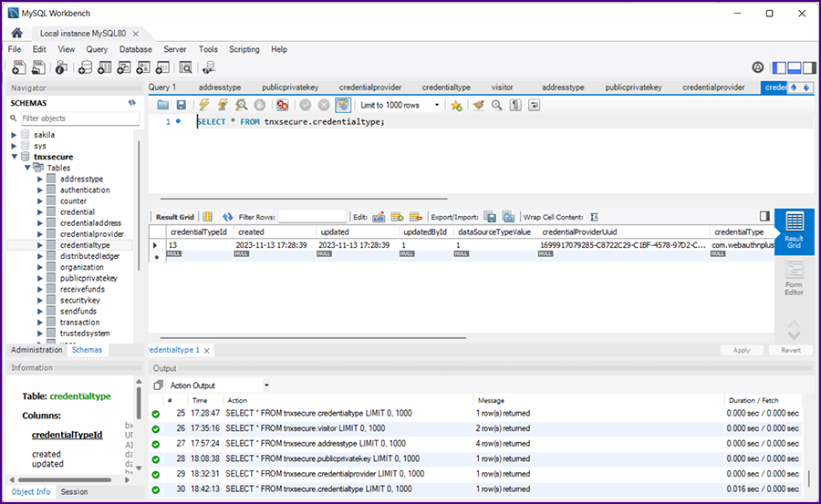Search table data icon in main toolbar
This screenshot has height=504, width=821.
pos(185,67)
